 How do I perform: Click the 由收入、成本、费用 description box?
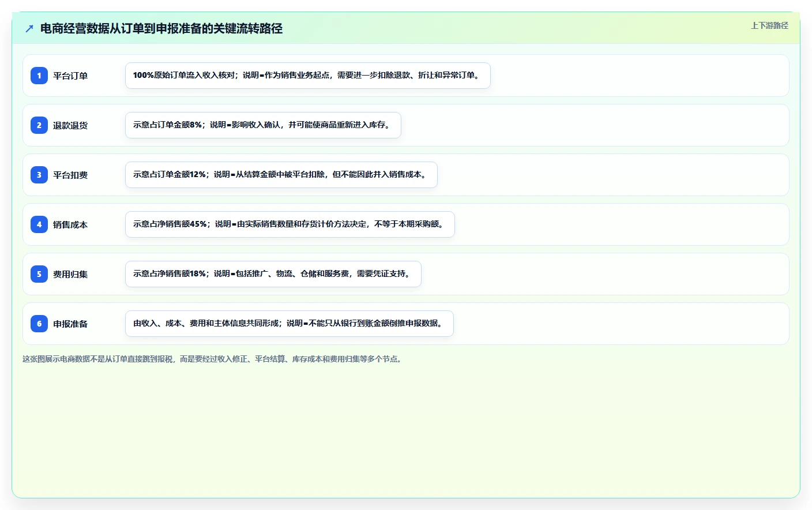(290, 324)
